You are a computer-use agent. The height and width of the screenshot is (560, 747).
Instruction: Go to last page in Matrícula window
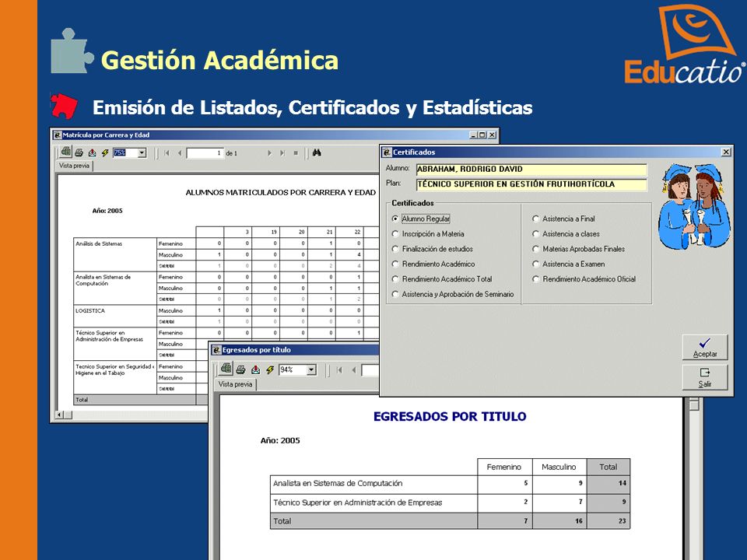click(282, 153)
